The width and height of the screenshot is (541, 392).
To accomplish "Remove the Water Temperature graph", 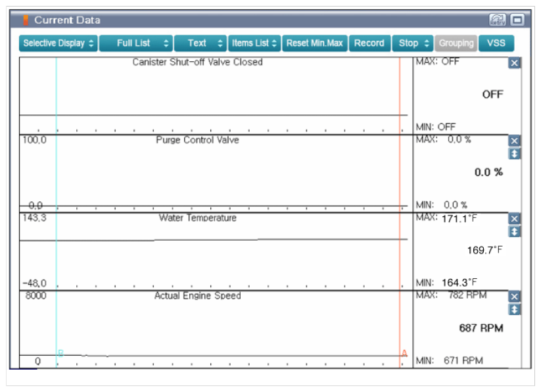I will click(x=515, y=219).
